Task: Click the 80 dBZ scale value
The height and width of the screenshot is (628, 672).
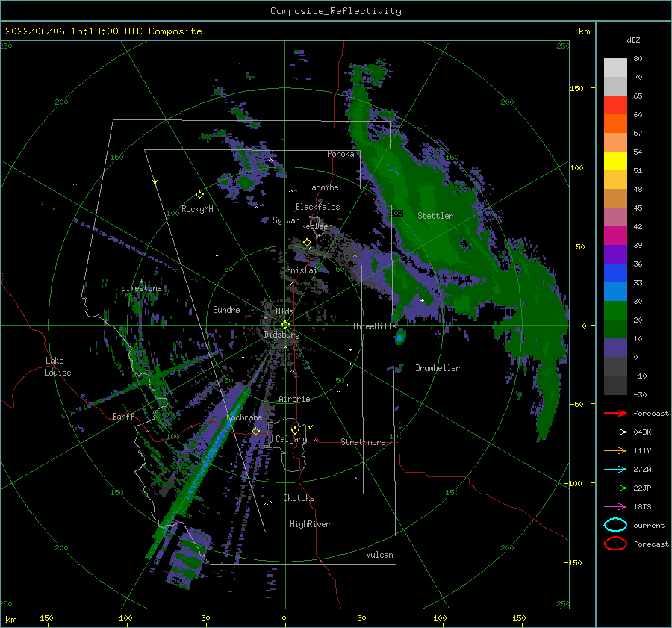Action: pos(638,59)
